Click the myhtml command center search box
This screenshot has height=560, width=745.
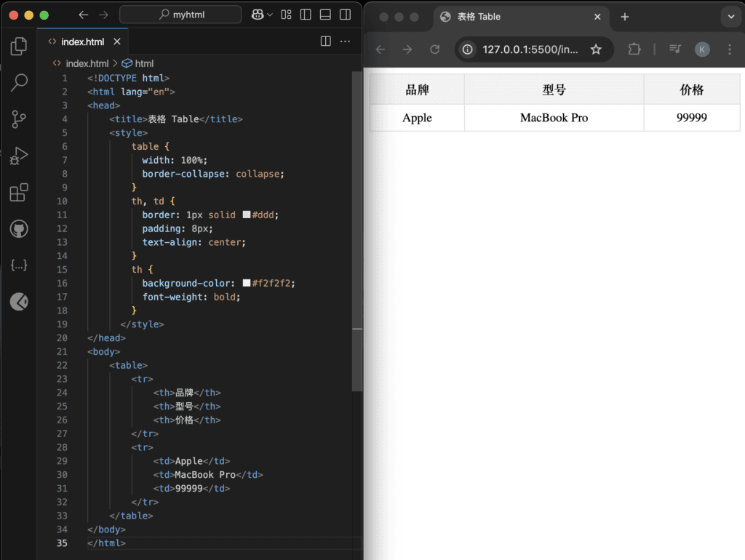180,15
